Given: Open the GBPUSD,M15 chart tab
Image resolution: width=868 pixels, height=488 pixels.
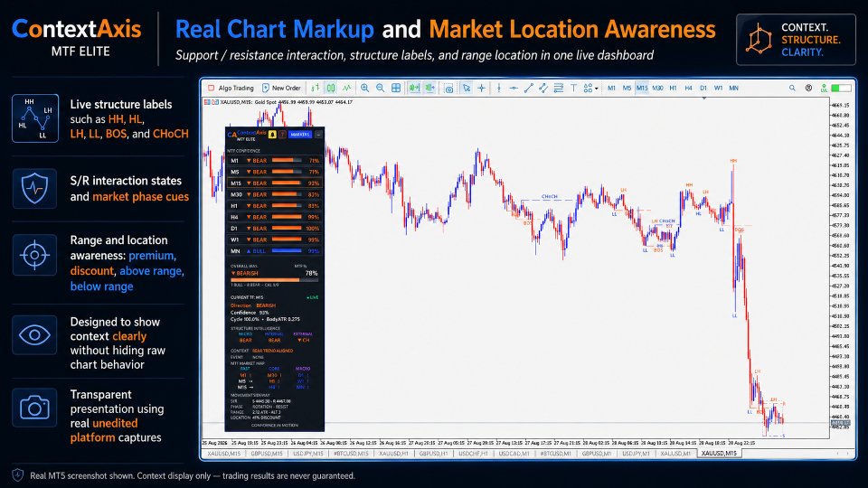Looking at the screenshot, I should tap(267, 453).
